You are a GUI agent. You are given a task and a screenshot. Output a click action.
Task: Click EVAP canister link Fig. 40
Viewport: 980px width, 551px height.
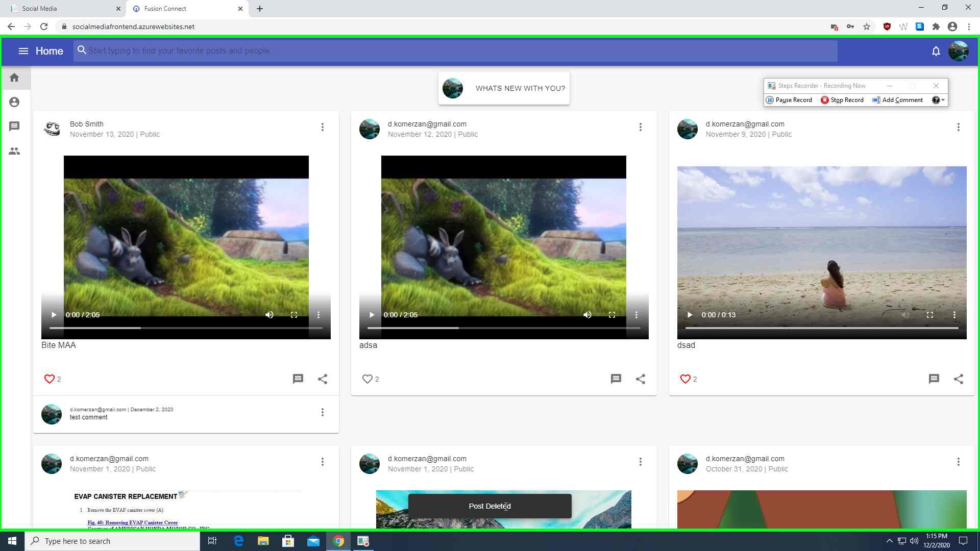[x=133, y=522]
